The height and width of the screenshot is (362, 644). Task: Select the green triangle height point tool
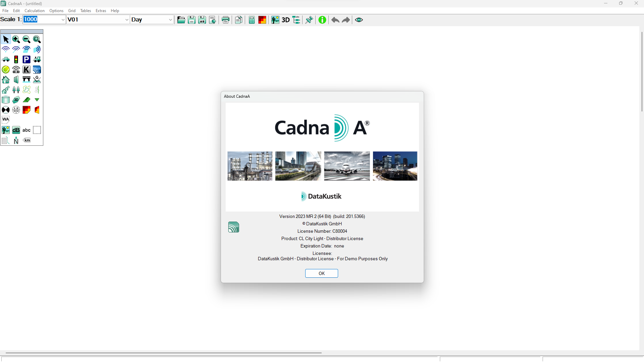pyautogui.click(x=37, y=100)
